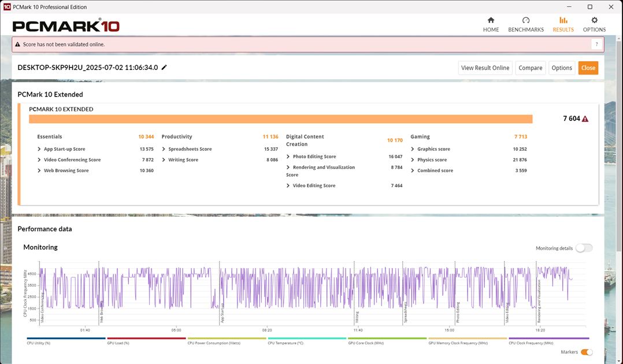Expand Video Conferencing Score details

tap(39, 159)
